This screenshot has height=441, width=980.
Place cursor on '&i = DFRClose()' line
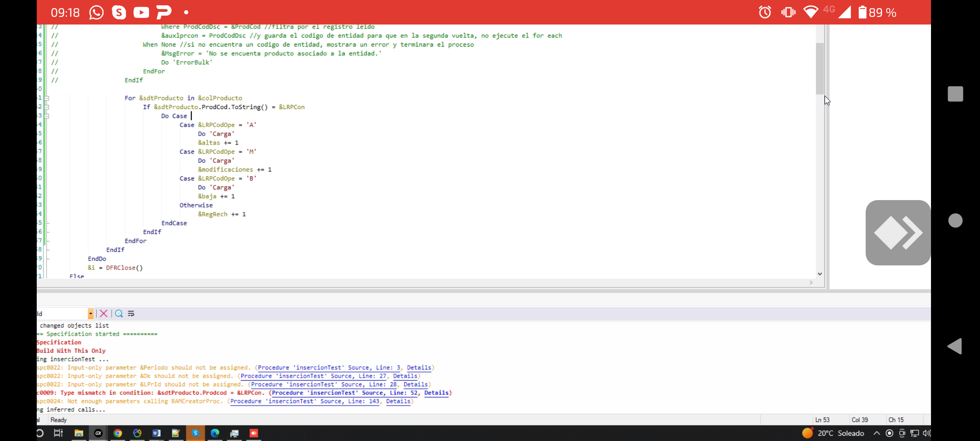pyautogui.click(x=115, y=268)
